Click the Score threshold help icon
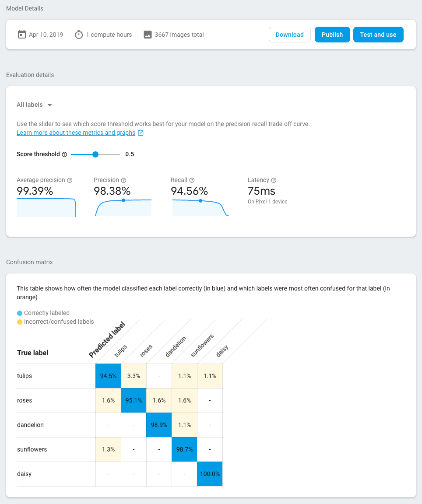Image resolution: width=422 pixels, height=504 pixels. [x=64, y=154]
